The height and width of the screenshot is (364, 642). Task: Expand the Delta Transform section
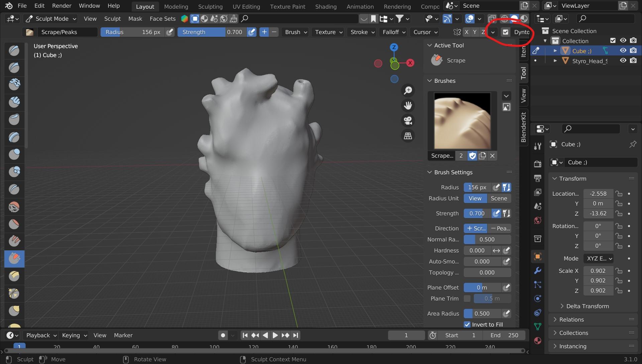point(587,306)
